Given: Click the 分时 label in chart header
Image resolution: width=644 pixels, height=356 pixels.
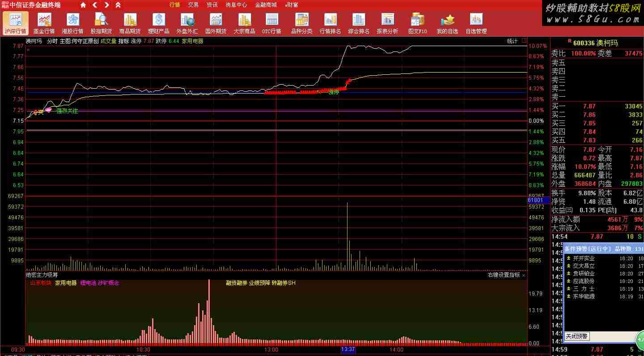Looking at the screenshot, I should coord(52,41).
